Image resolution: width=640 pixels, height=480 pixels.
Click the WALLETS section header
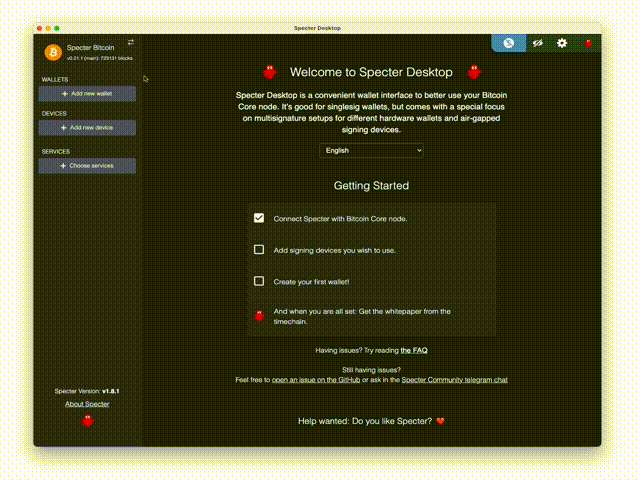[x=55, y=80]
